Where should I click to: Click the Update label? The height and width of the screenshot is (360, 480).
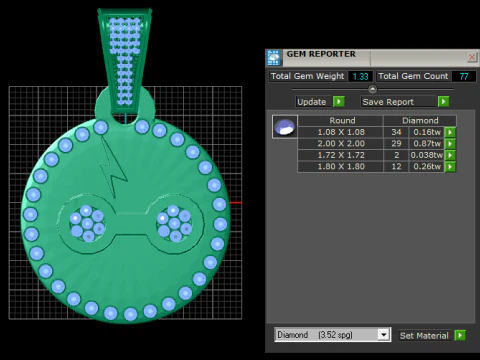[312, 102]
